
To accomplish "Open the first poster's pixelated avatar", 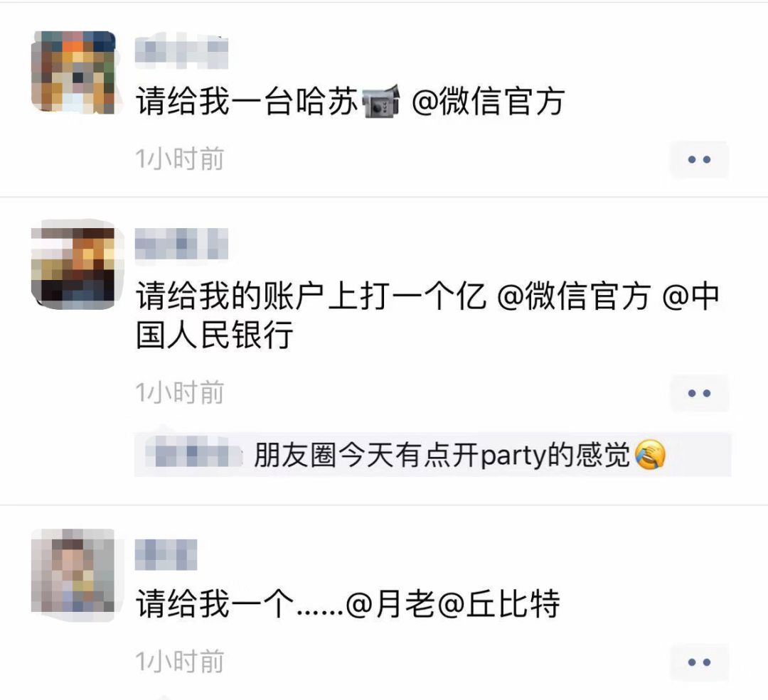I will pos(73,72).
